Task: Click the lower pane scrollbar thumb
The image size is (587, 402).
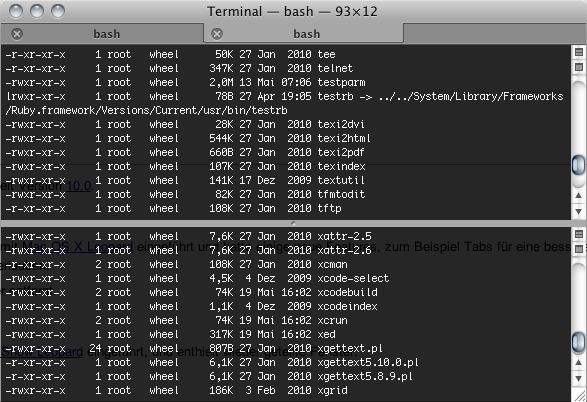Action: 579,341
